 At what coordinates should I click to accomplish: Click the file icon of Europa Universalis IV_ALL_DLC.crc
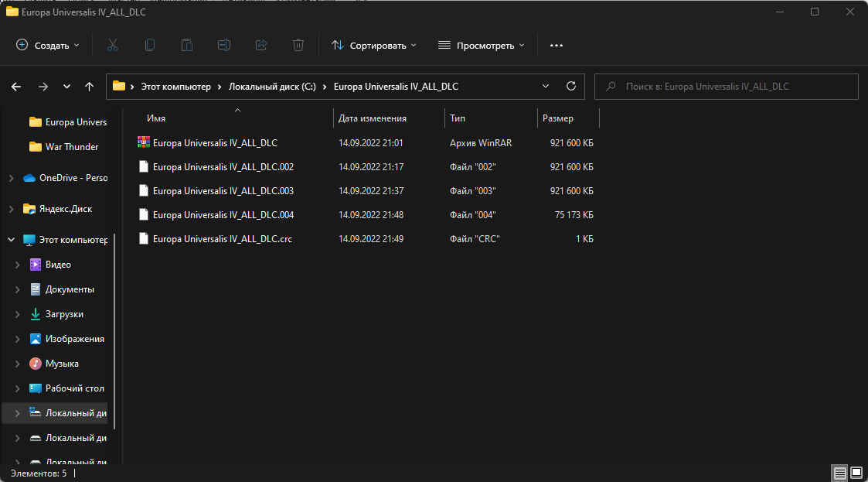(x=144, y=239)
